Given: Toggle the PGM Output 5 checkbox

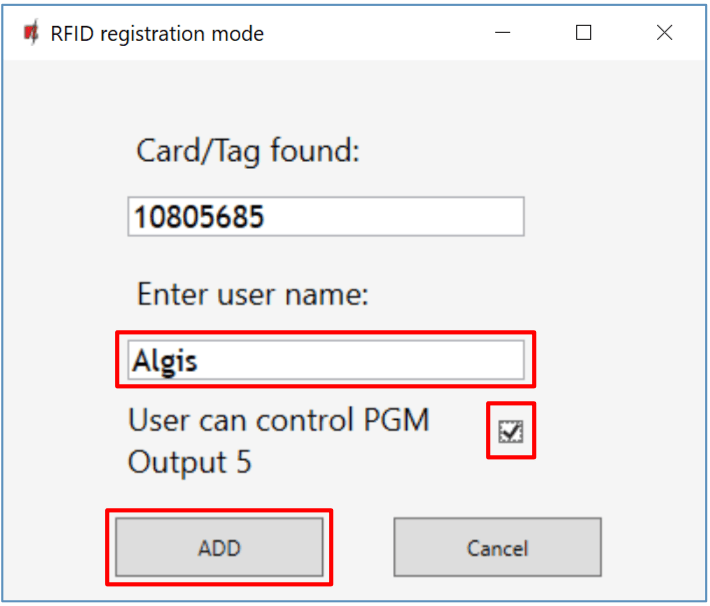Looking at the screenshot, I should pos(511,431).
